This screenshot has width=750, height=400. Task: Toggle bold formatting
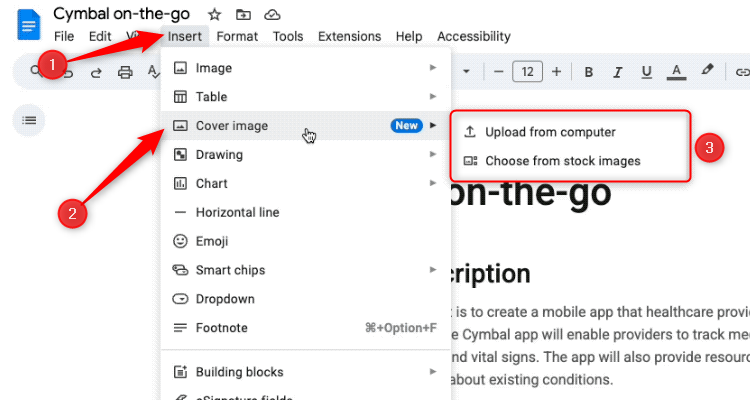point(589,72)
